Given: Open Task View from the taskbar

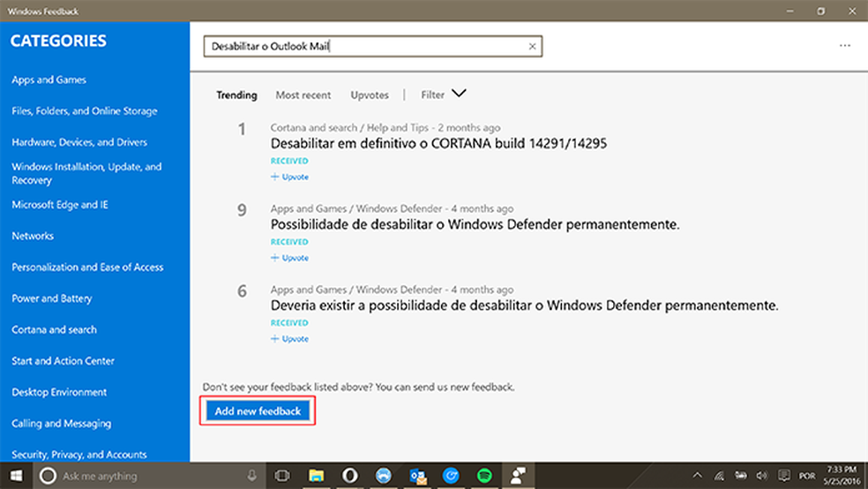Looking at the screenshot, I should point(282,476).
